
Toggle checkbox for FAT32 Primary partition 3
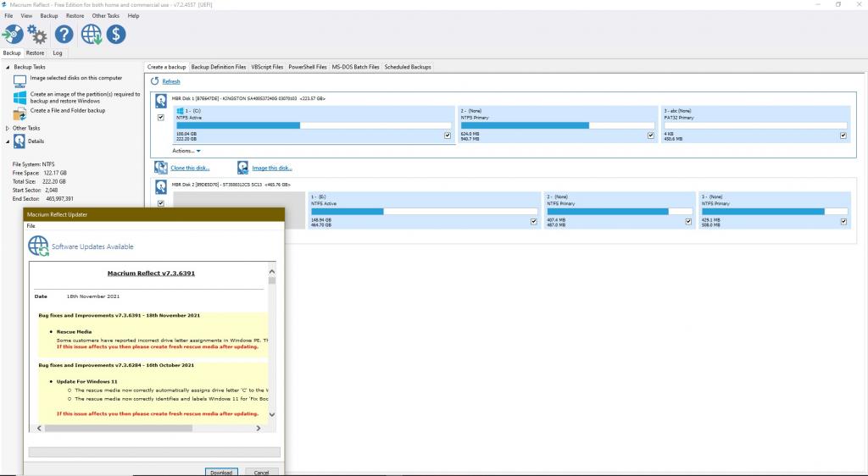(843, 135)
